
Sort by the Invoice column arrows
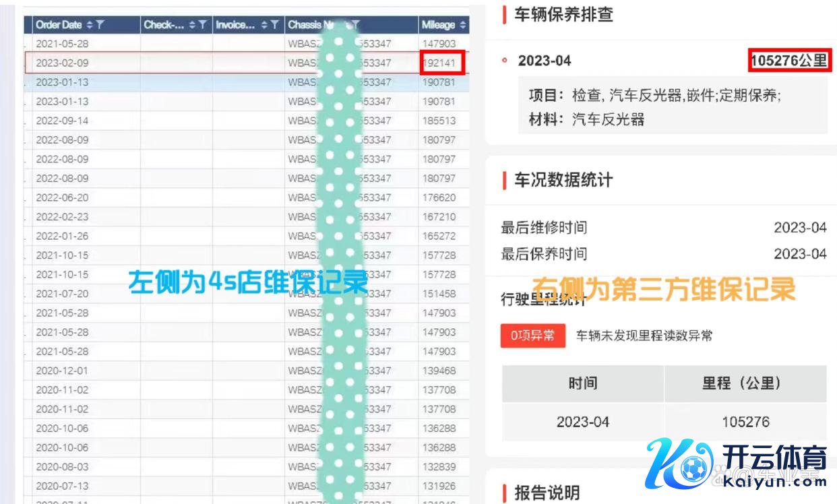coord(263,25)
